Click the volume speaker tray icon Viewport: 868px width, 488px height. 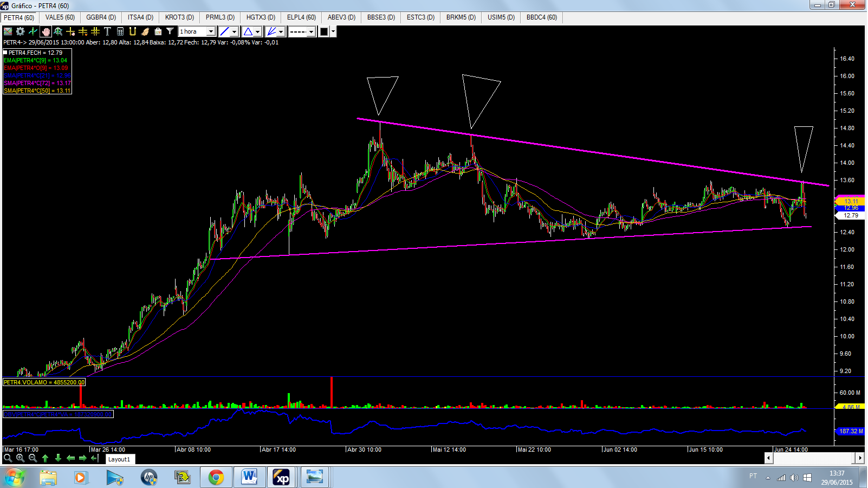[x=794, y=478]
